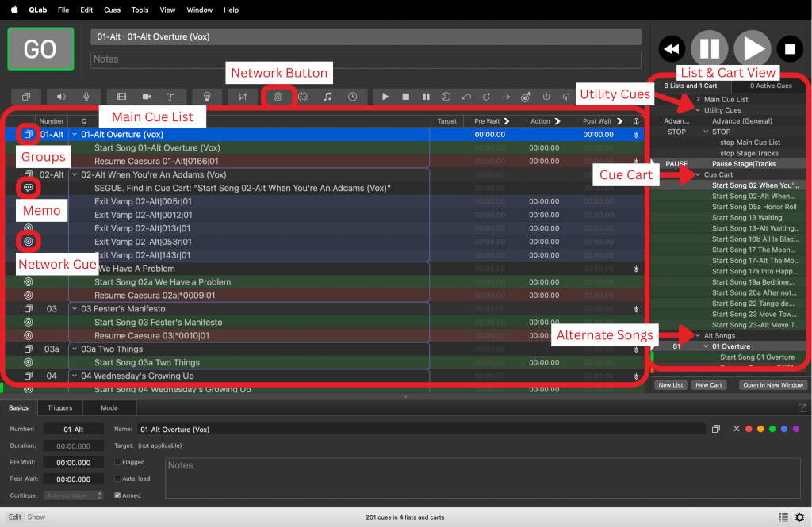Image resolution: width=812 pixels, height=527 pixels.
Task: Click the New Cart button
Action: pos(709,385)
